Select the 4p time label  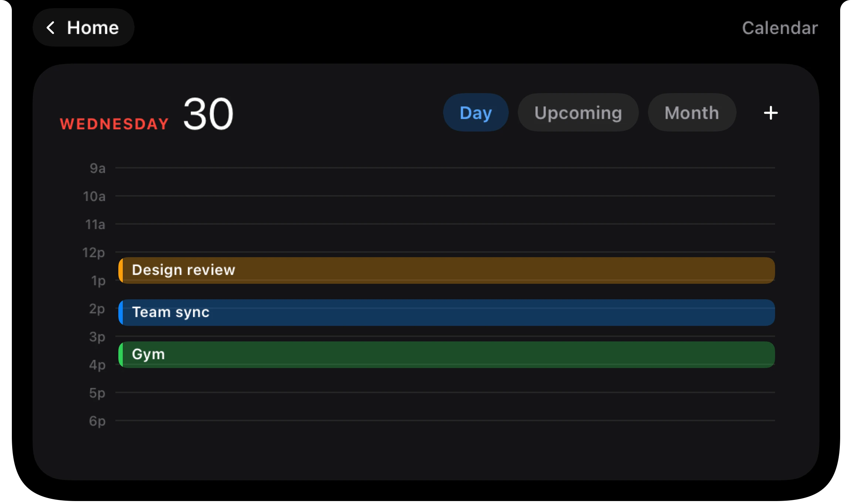pos(97,365)
